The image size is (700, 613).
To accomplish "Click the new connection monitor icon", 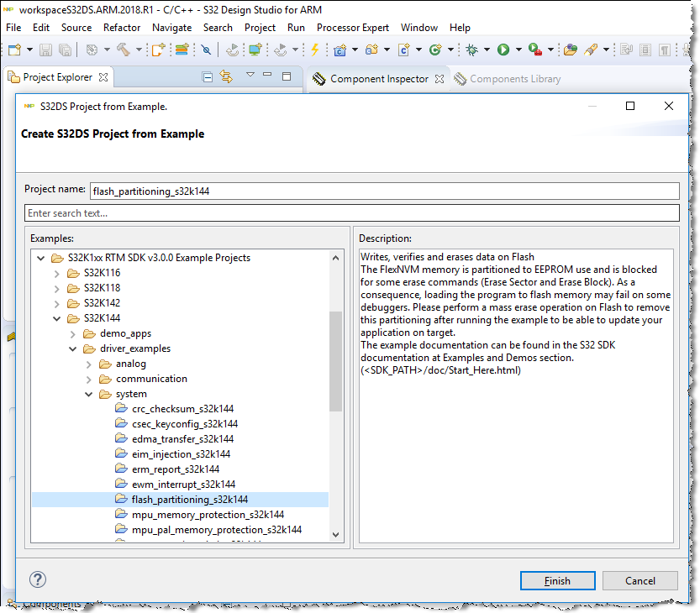I will click(x=255, y=50).
